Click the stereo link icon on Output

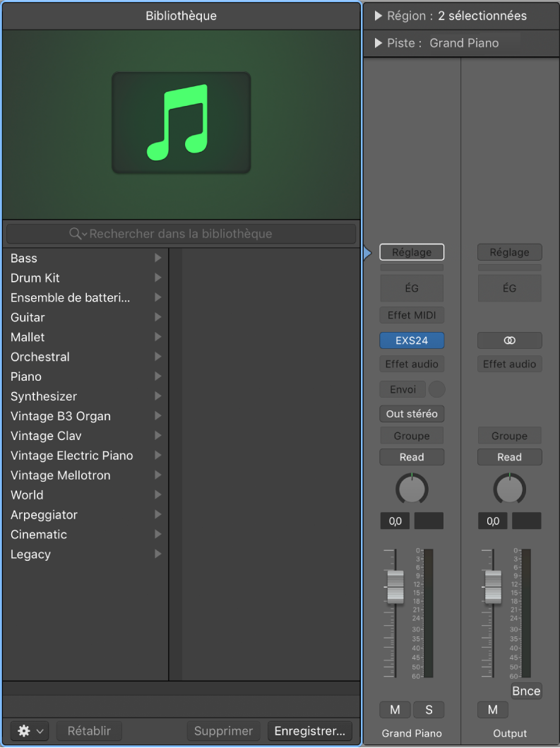pos(509,340)
